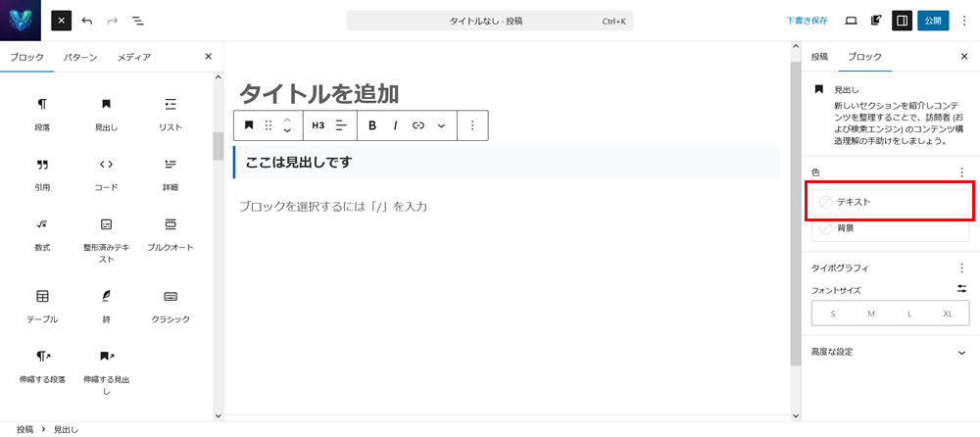Apply italic formatting to heading
The image size is (980, 437).
pyautogui.click(x=395, y=125)
